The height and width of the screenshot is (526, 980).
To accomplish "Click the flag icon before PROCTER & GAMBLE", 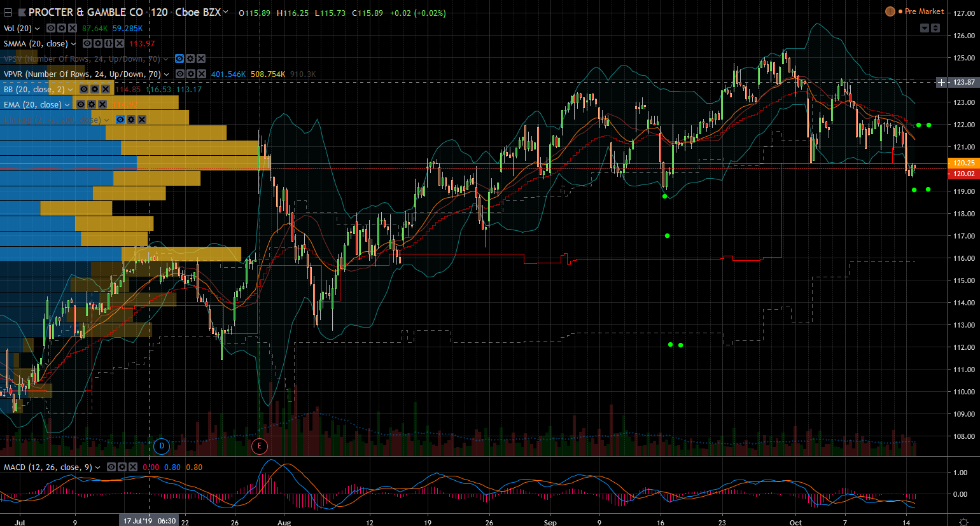I will click(x=22, y=12).
